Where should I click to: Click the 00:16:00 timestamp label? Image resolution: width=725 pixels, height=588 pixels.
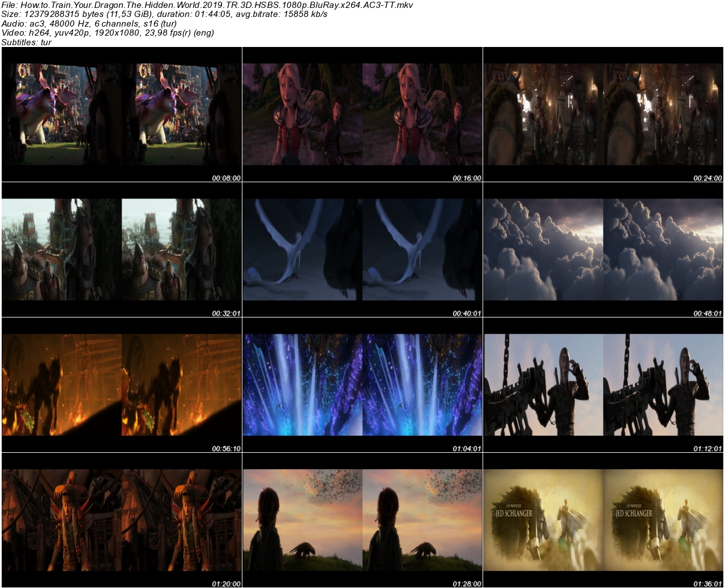point(467,178)
